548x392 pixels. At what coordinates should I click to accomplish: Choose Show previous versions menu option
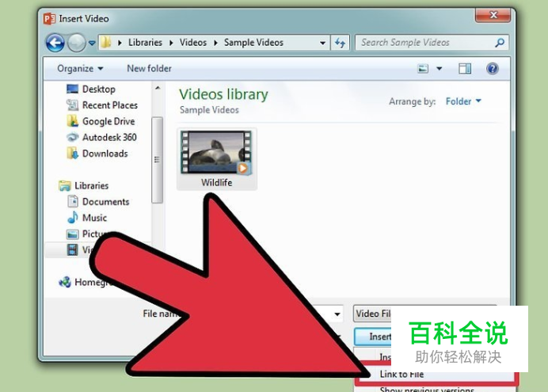(x=427, y=389)
